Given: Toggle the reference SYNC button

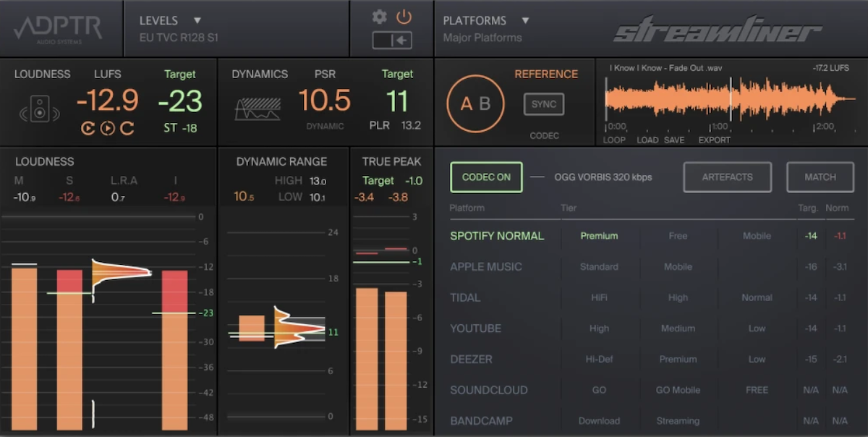Looking at the screenshot, I should (x=543, y=104).
